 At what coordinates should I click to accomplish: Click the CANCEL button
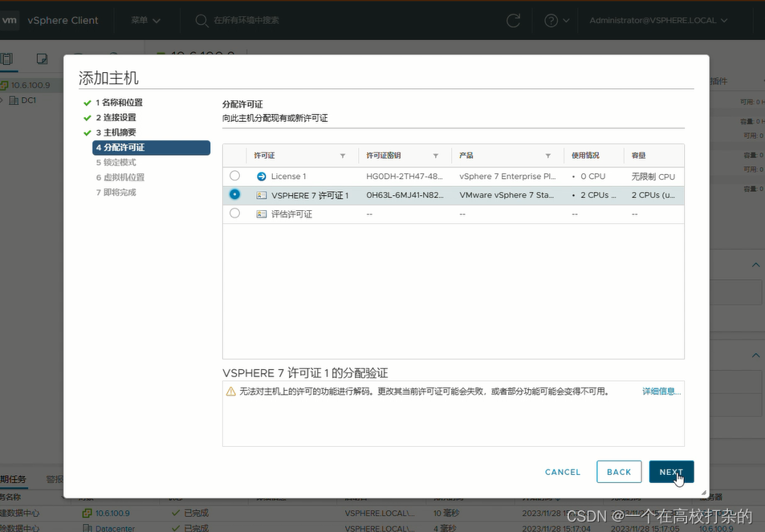pos(563,472)
